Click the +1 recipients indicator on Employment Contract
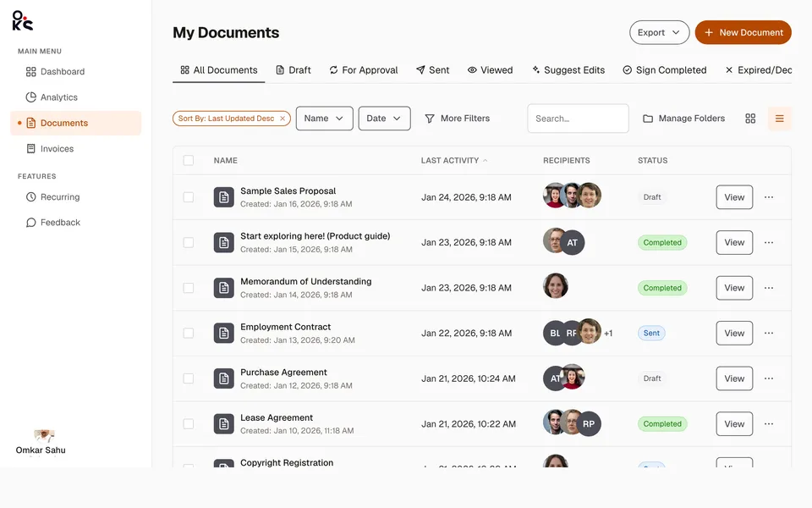The height and width of the screenshot is (508, 812). (608, 334)
